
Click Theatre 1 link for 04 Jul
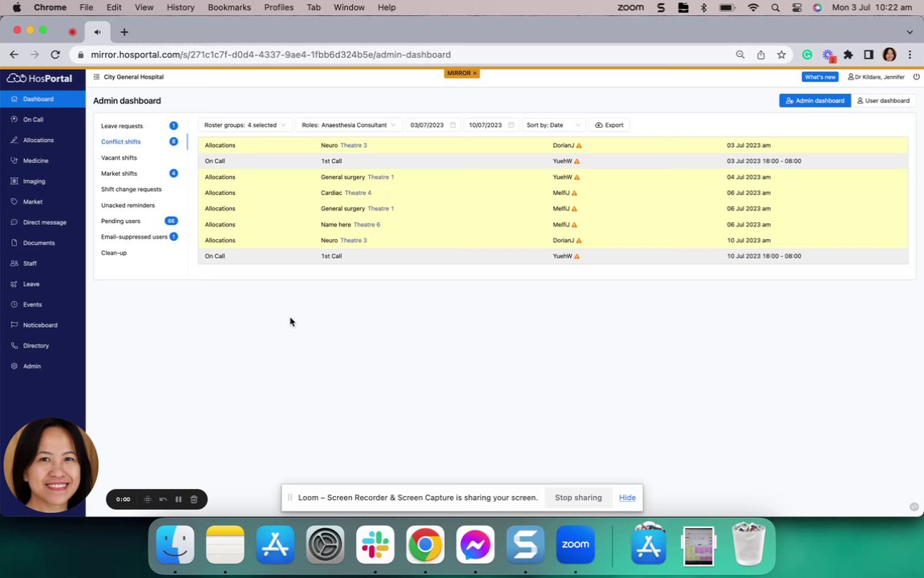tap(381, 177)
